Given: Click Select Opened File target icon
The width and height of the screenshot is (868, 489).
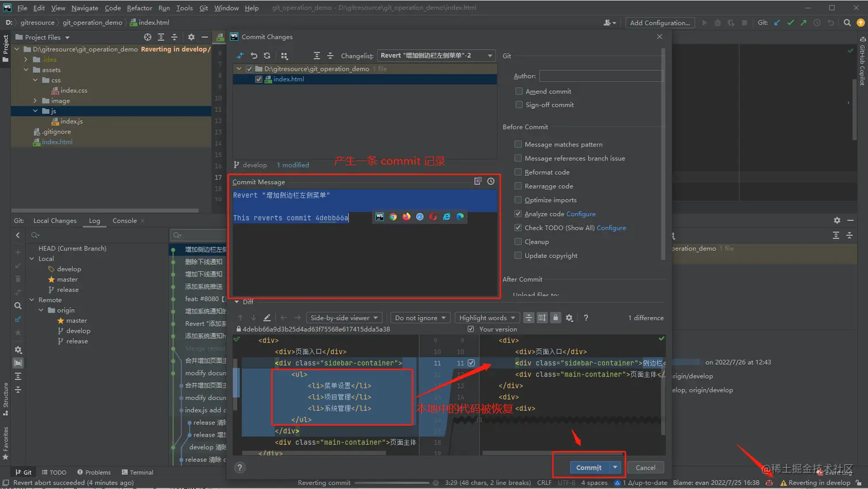Looking at the screenshot, I should [x=148, y=37].
